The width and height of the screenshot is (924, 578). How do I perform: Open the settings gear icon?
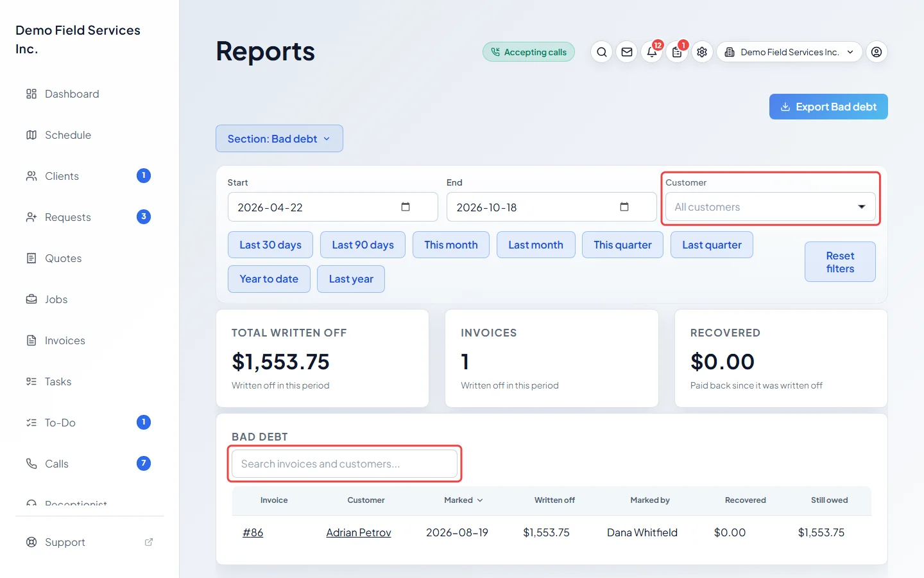[x=702, y=52]
